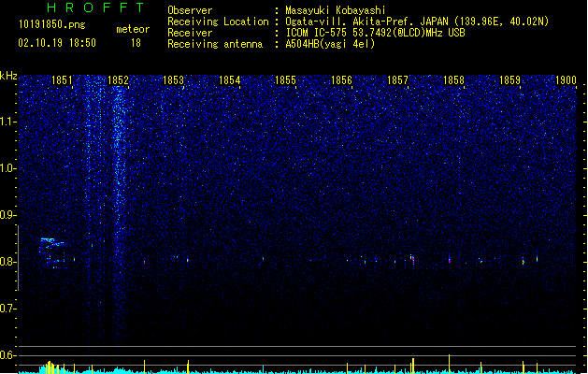Click the 1853 time marker
Screen dimensions: 588x374
coord(174,80)
